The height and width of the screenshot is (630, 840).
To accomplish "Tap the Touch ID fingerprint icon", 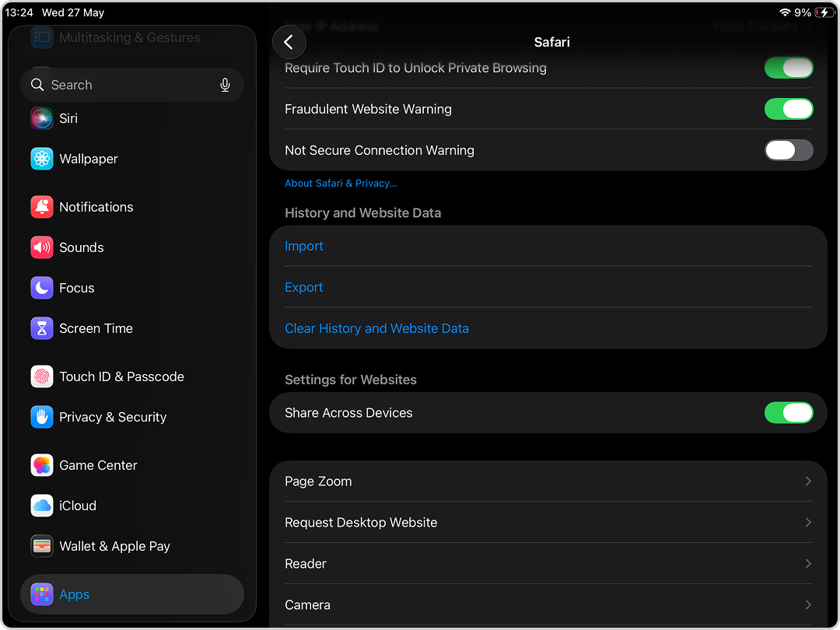I will coord(42,376).
